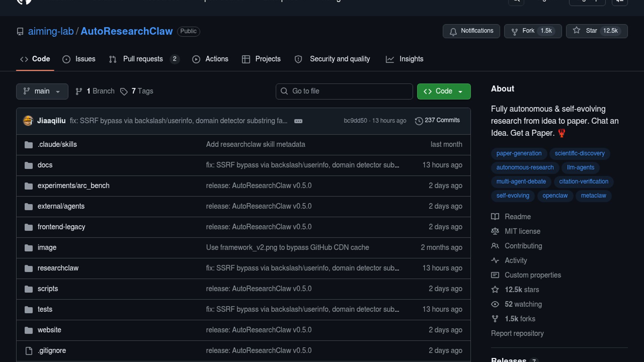
Task: Open the external/agents folder
Action: point(61,206)
